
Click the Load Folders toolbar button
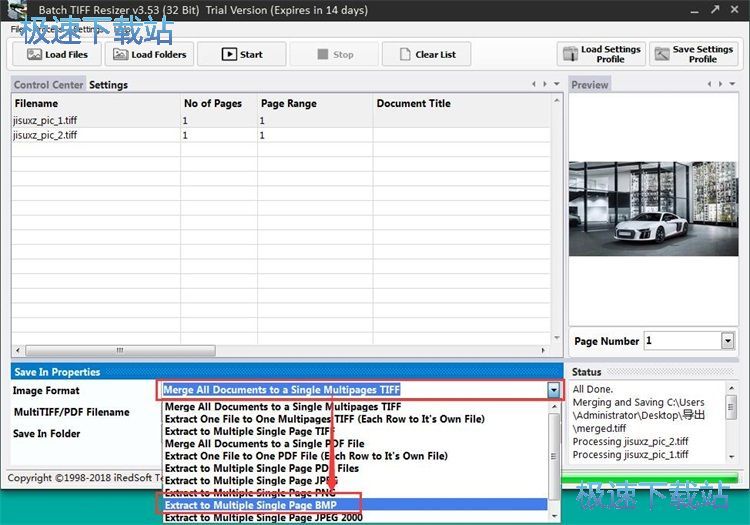pyautogui.click(x=149, y=54)
